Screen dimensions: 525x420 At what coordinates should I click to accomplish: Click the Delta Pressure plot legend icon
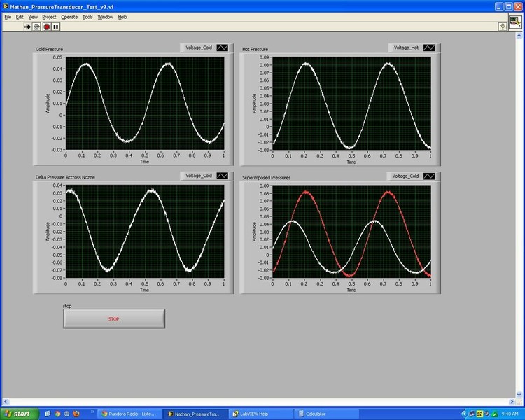(x=222, y=176)
